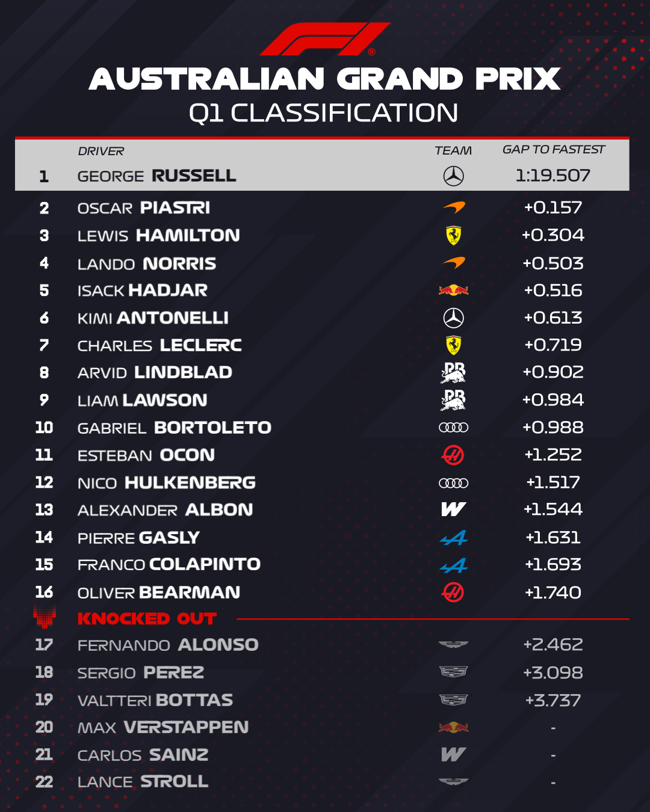Click the Ferrari shield next to Lewis Hamilton

click(x=454, y=235)
